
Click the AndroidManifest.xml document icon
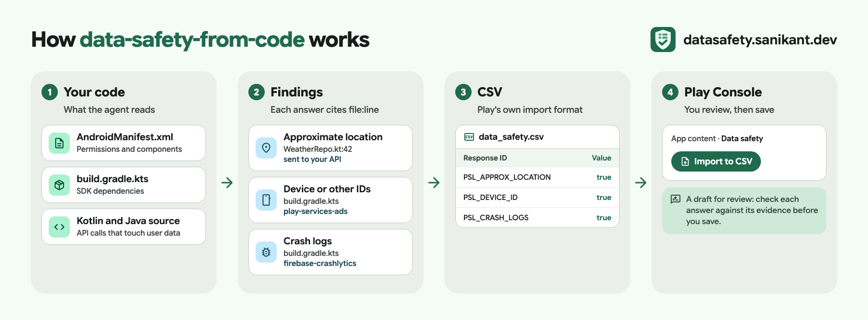coord(59,143)
